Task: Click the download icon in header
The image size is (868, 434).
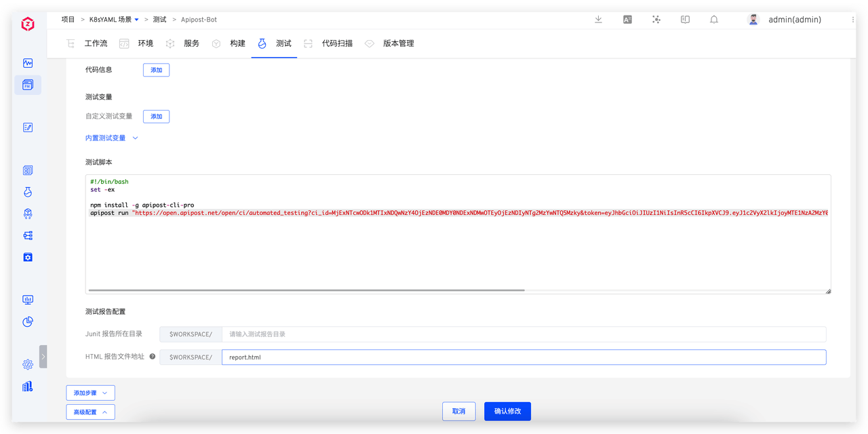Action: tap(598, 20)
